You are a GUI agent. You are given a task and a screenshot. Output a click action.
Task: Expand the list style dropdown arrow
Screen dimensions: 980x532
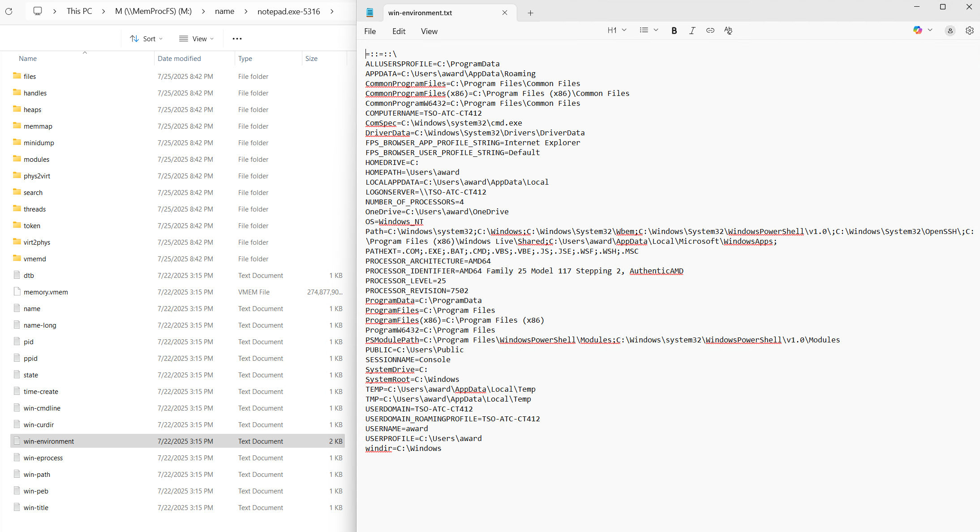tap(656, 30)
